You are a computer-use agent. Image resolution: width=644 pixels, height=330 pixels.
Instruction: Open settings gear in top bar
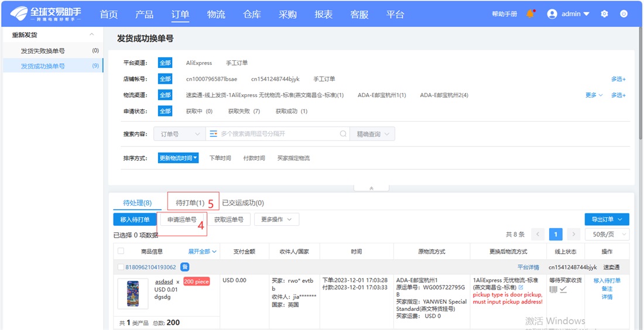coord(604,14)
